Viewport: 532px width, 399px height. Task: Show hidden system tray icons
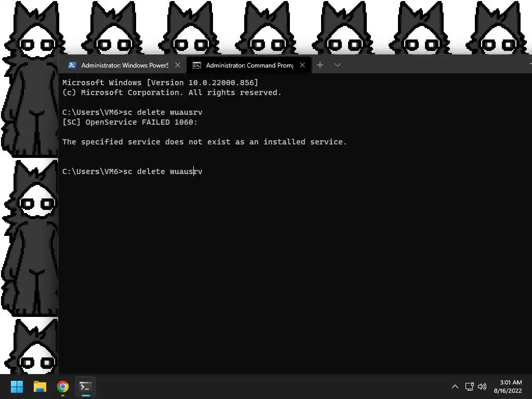[x=455, y=387]
